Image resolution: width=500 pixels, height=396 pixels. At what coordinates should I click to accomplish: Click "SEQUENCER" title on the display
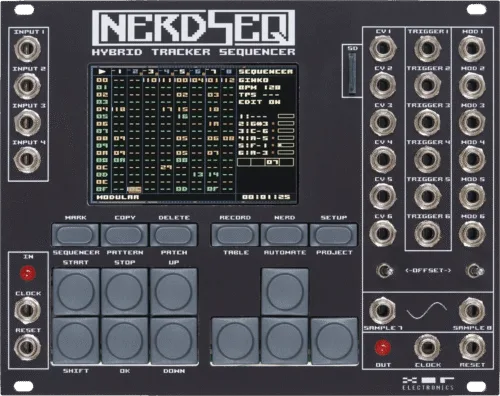[x=266, y=72]
